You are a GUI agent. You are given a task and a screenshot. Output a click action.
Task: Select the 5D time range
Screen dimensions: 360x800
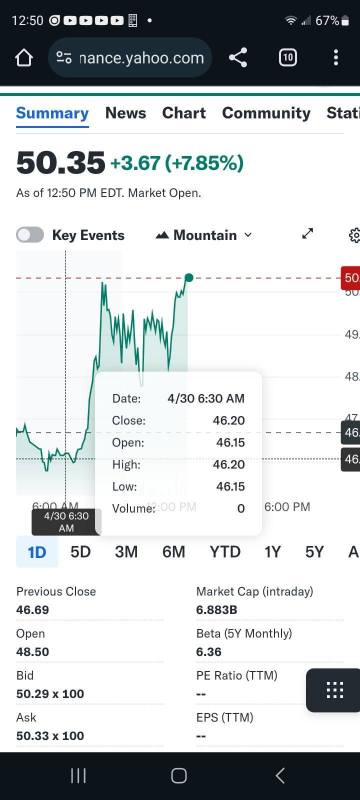pos(80,552)
